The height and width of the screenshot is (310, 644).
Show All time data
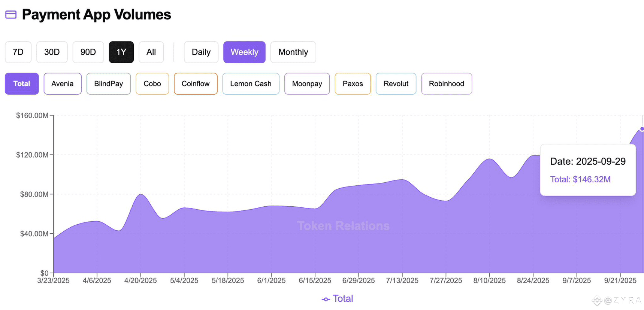click(x=151, y=52)
